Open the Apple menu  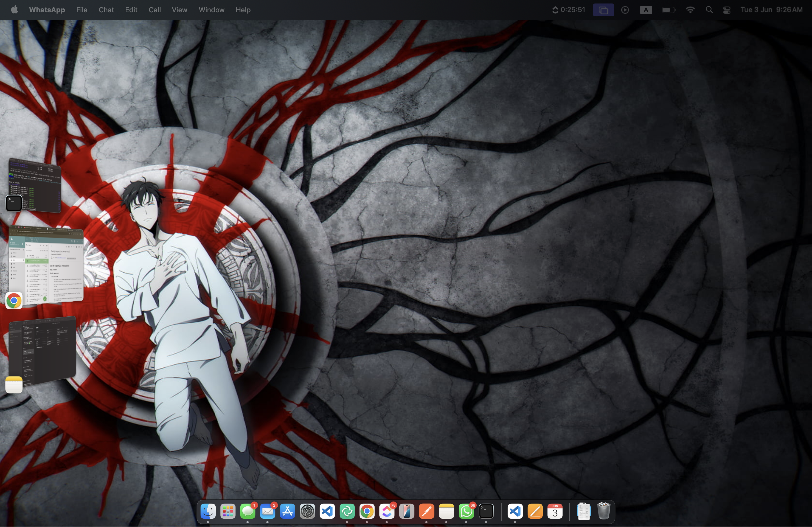14,10
